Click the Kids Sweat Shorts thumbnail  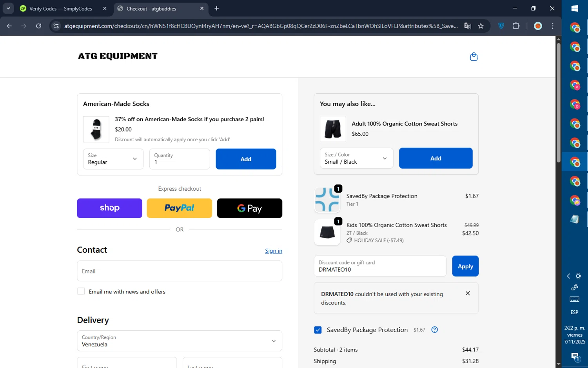coord(327,232)
